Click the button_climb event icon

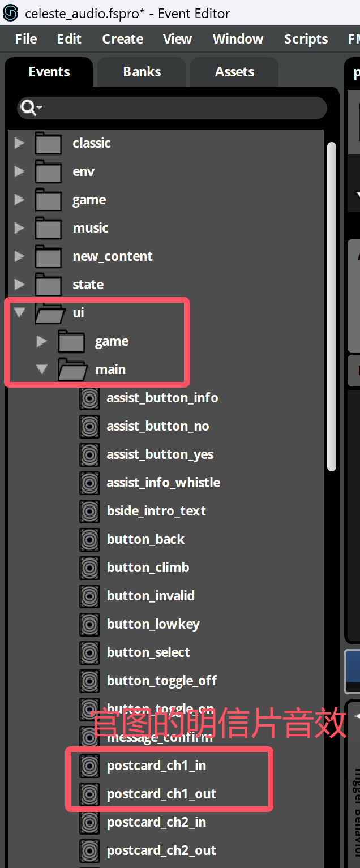pos(89,568)
